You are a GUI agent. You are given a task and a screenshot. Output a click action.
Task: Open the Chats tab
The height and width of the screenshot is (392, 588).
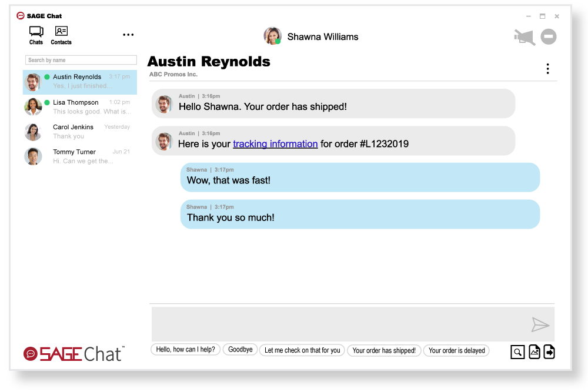(x=36, y=36)
